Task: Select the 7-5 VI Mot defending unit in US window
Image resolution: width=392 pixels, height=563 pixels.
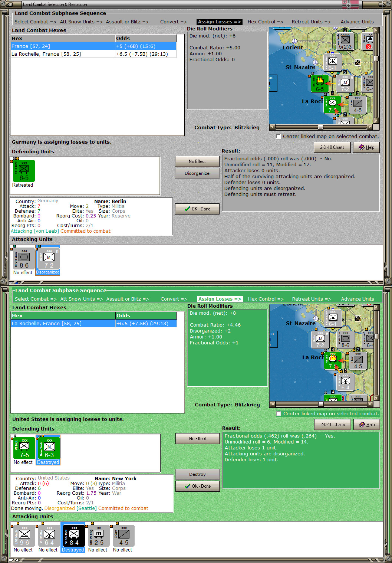Action: (24, 448)
